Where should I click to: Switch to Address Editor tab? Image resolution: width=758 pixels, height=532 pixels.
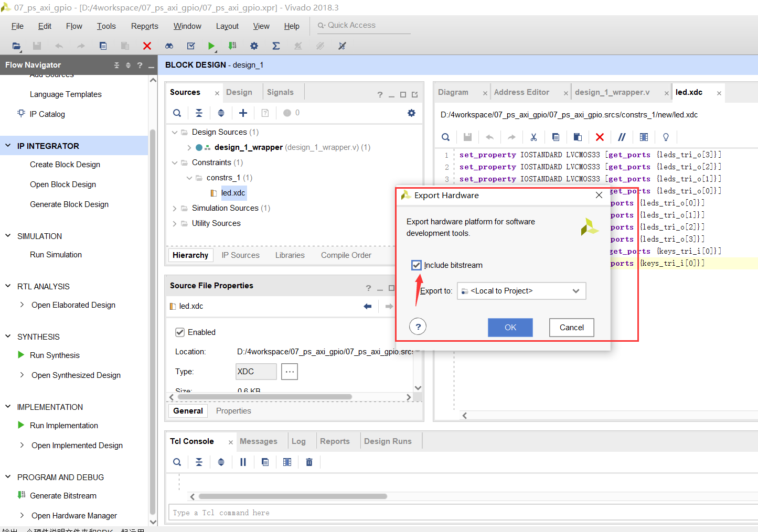[521, 92]
